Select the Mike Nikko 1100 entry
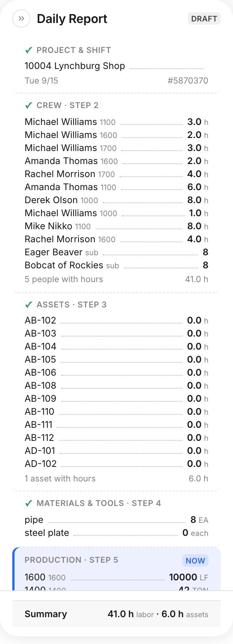233x644 pixels. click(116, 226)
